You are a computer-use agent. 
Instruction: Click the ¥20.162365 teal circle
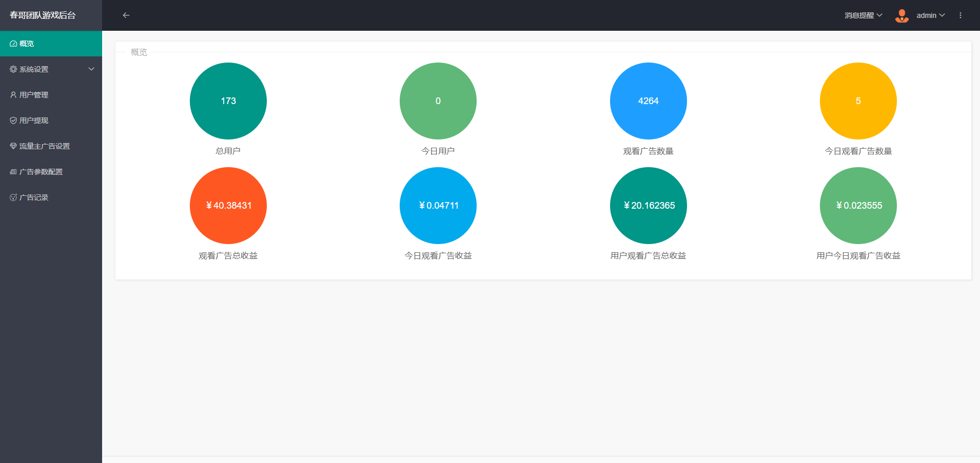pos(649,206)
